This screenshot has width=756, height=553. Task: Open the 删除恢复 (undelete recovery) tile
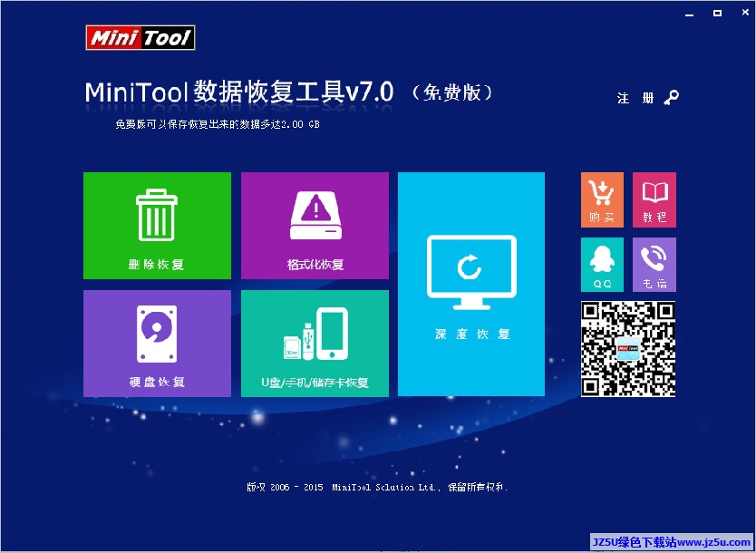(157, 226)
